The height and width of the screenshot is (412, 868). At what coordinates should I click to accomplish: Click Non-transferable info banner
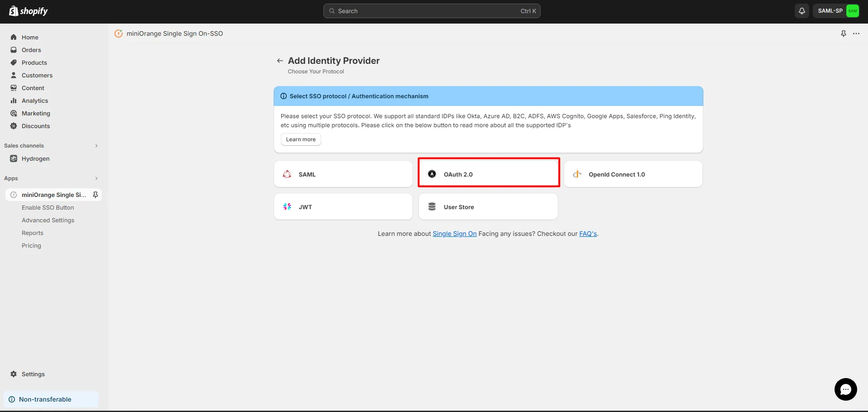[x=51, y=399]
